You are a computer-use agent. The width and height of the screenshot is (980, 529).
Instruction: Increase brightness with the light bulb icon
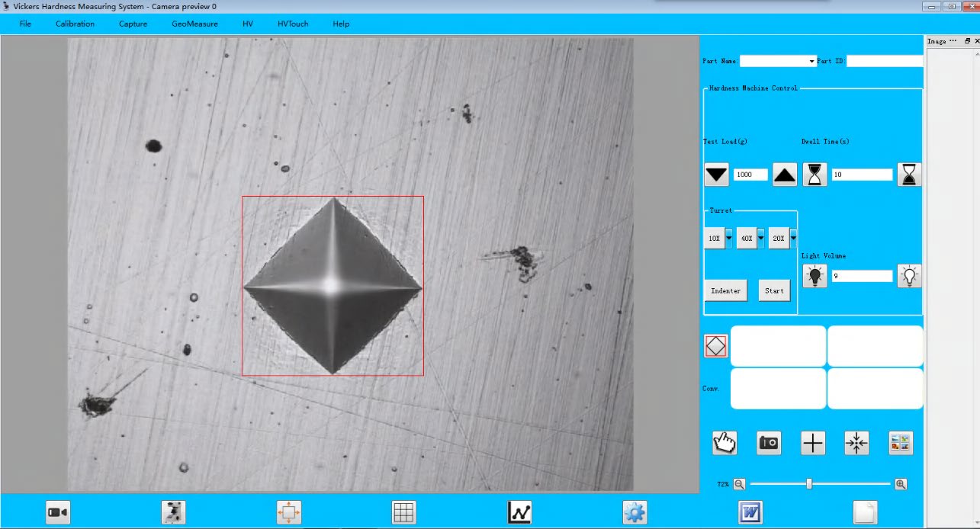coord(910,275)
